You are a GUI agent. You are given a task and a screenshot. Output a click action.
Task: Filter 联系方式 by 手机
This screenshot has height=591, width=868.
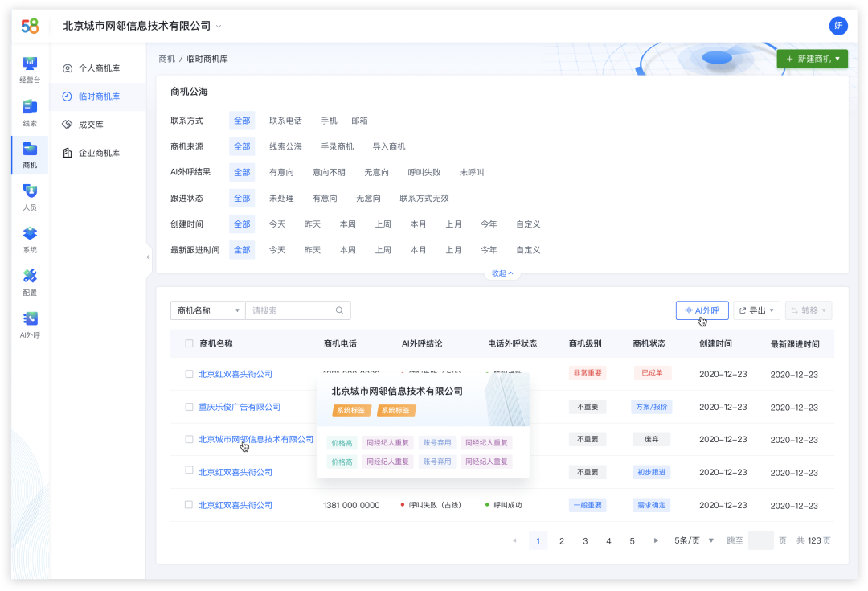pyautogui.click(x=329, y=121)
